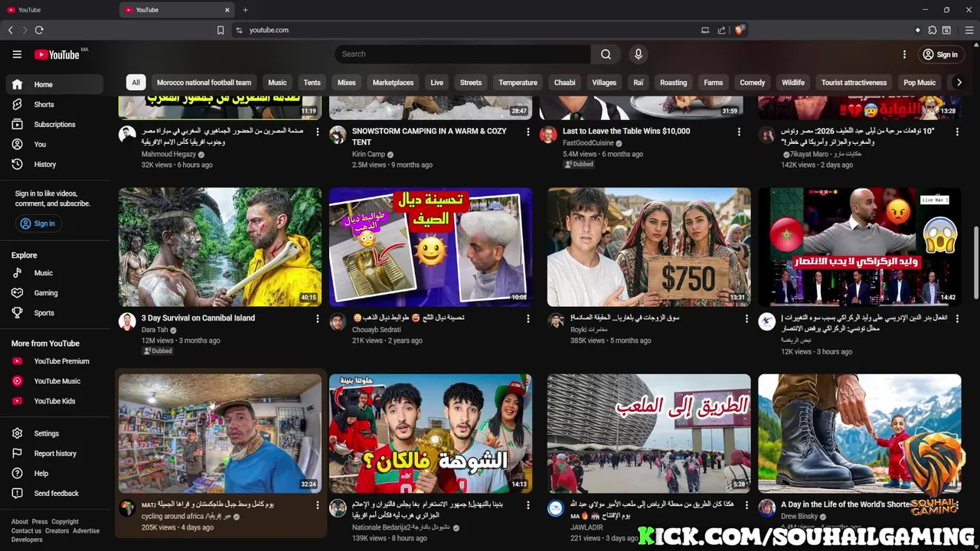Select the Tourist attractiveness chip
Viewport: 980px width, 551px height.
pos(854,83)
